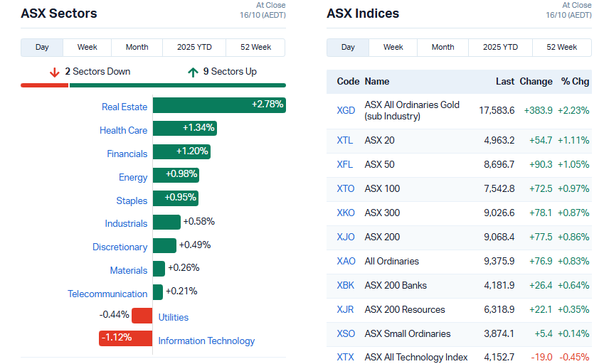Click the green Real Estate +2.78% bar
The width and height of the screenshot is (604, 364).
[219, 105]
